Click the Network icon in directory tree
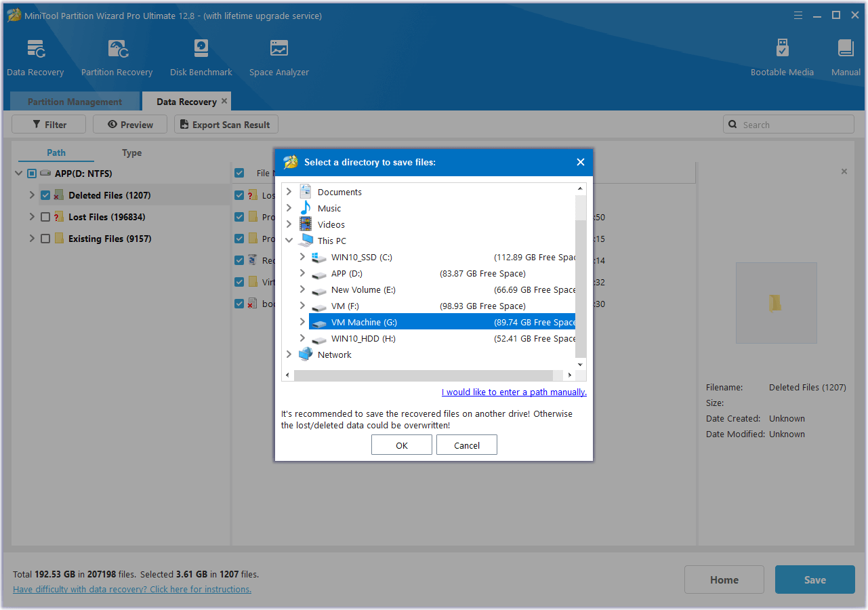This screenshot has width=868, height=610. (306, 354)
